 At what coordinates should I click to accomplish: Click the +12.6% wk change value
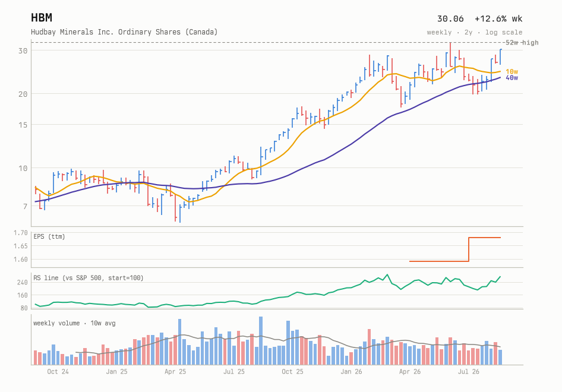click(x=498, y=18)
